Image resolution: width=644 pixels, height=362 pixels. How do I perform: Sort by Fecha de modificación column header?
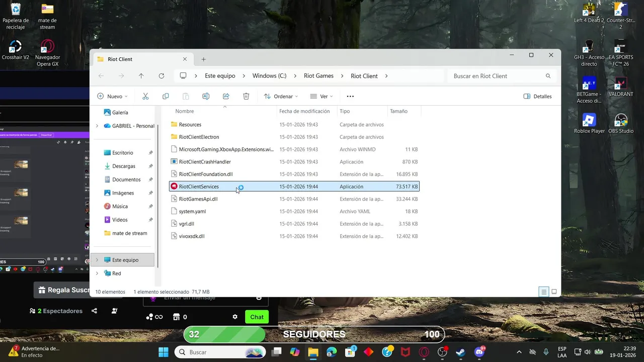click(304, 111)
